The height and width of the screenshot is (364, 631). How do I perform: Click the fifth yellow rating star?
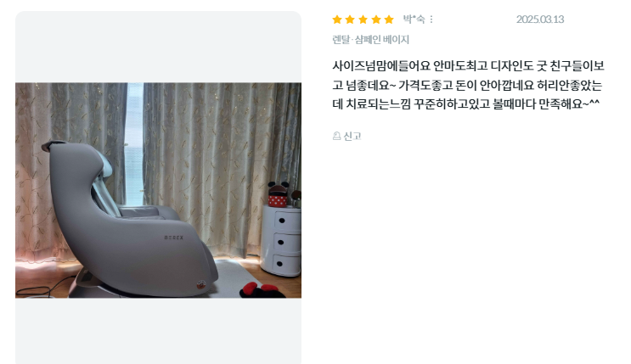pos(389,20)
